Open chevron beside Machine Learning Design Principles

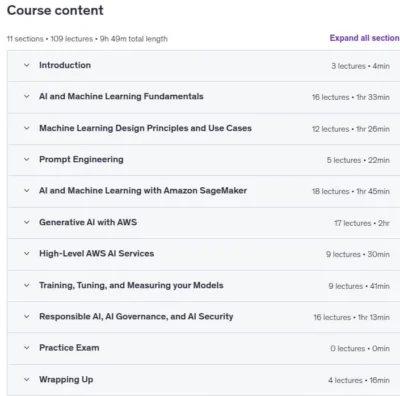[x=27, y=128]
